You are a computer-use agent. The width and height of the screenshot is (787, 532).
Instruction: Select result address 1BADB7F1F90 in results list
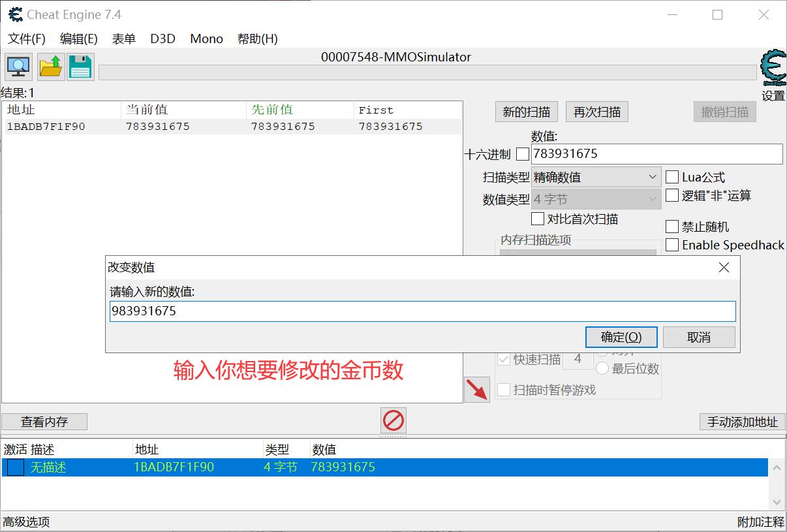46,127
